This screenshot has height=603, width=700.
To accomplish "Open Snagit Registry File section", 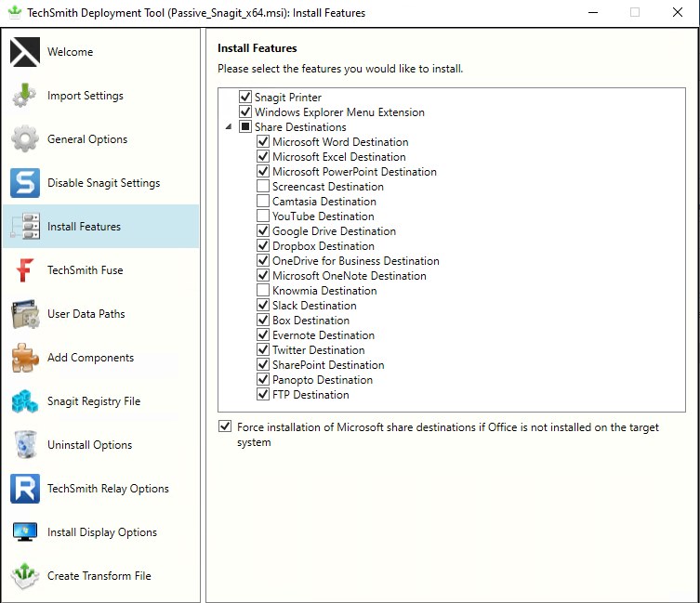I will click(x=101, y=401).
